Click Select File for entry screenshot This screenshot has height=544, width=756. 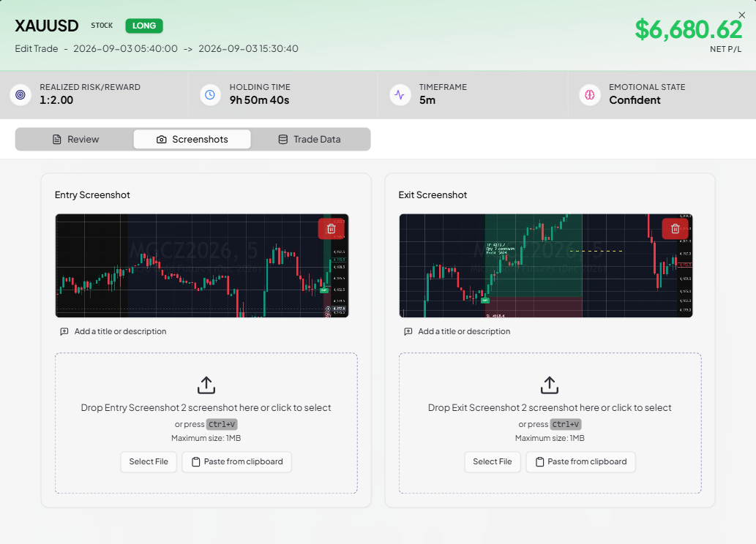point(149,461)
